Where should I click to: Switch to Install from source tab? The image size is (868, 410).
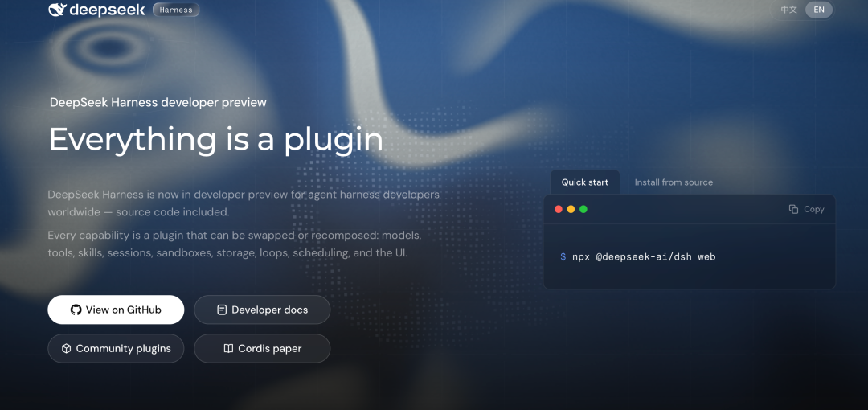(x=674, y=182)
